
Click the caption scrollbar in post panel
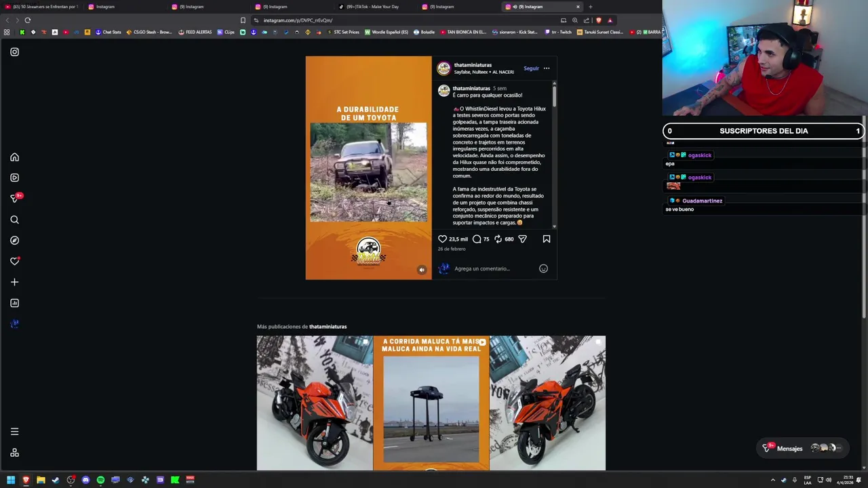coord(554,95)
